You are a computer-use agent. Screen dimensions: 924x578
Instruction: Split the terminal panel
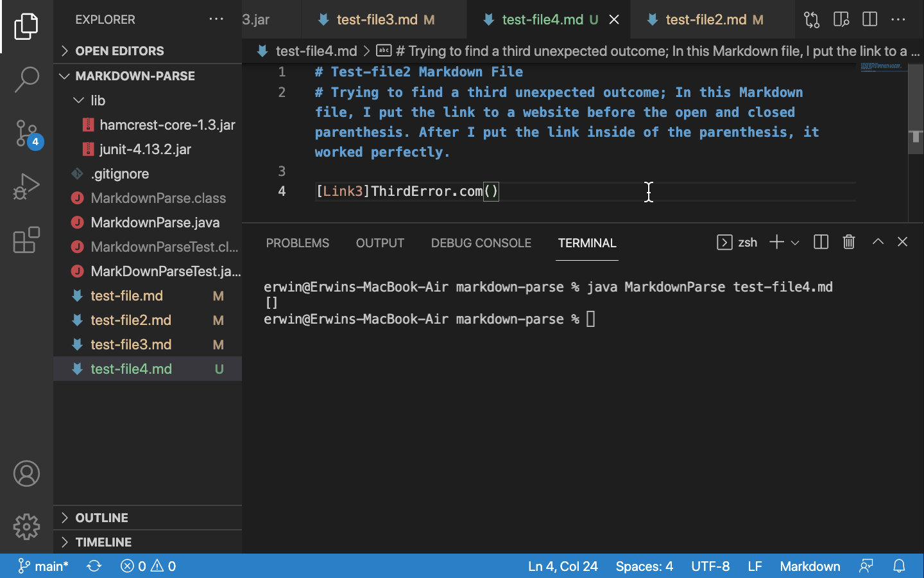pos(821,242)
